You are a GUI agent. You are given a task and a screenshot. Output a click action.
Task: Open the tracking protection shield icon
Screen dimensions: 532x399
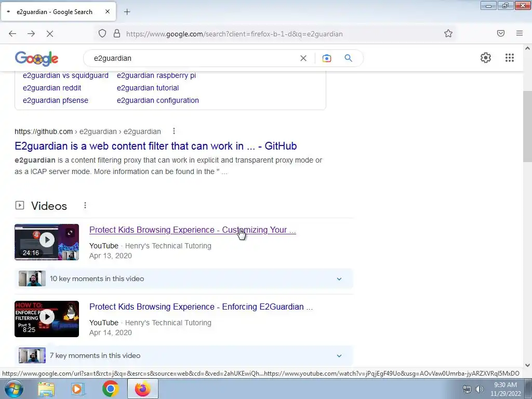[102, 34]
